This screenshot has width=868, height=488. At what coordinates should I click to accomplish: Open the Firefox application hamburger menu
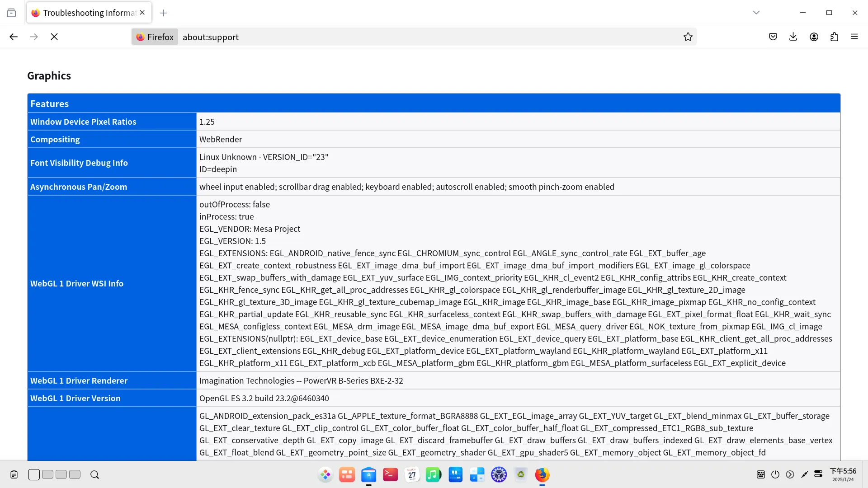pos(854,37)
